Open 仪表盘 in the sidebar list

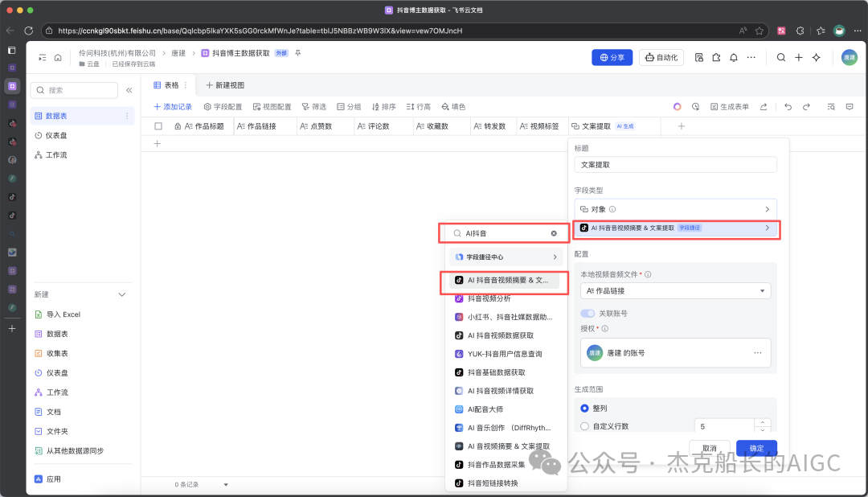point(83,135)
